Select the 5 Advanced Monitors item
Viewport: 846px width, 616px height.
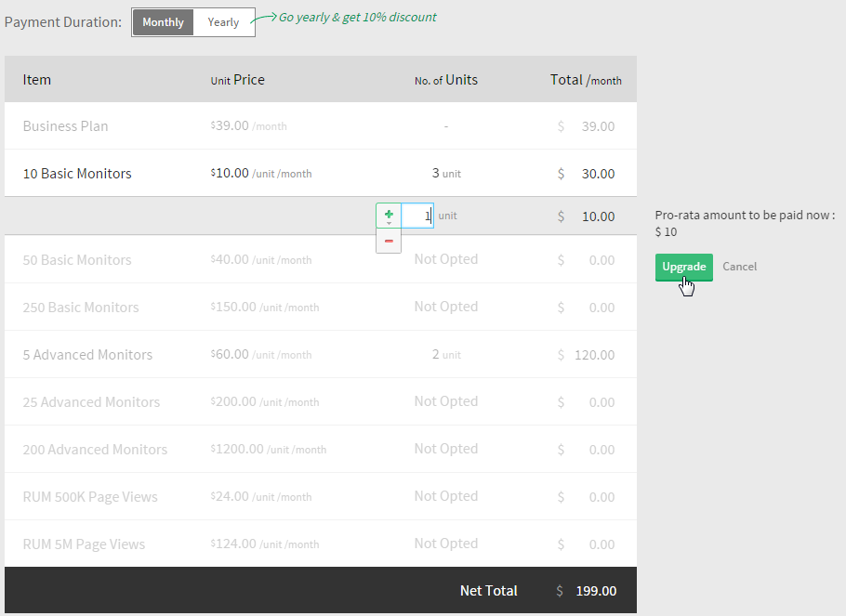(x=87, y=355)
